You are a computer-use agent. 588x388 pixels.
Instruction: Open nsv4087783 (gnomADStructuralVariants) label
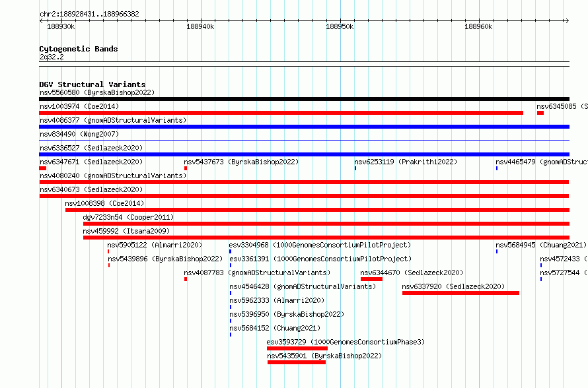pyautogui.click(x=257, y=273)
